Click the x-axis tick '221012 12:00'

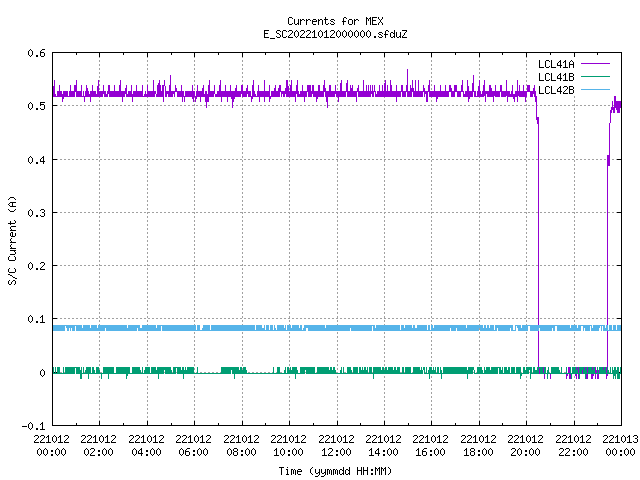tap(336, 445)
